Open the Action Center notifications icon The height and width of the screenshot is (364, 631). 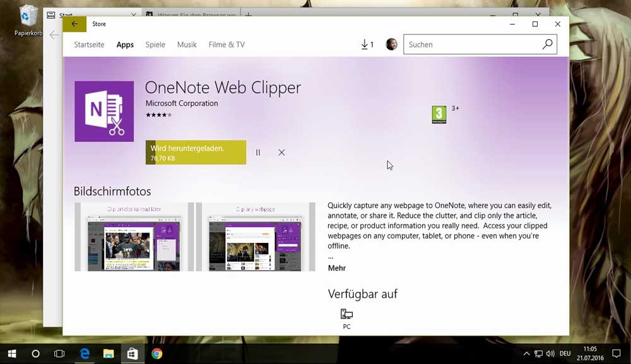click(616, 353)
